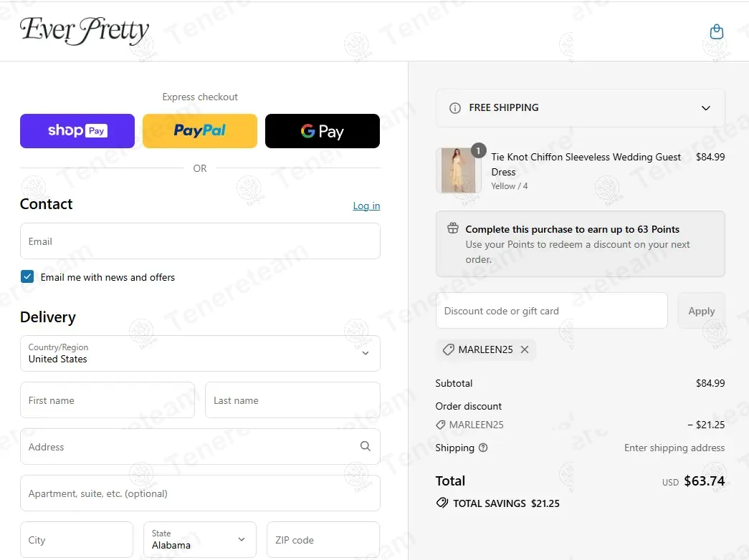Pay with Shop Pay express checkout
The width and height of the screenshot is (749, 560).
[77, 131]
